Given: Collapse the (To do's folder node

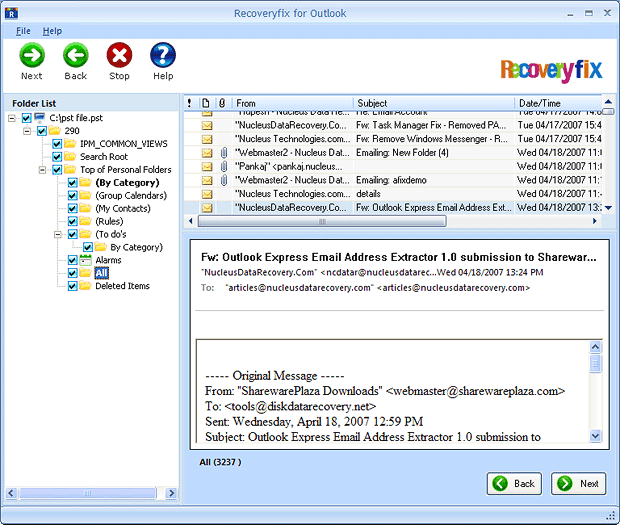Looking at the screenshot, I should pos(58,234).
